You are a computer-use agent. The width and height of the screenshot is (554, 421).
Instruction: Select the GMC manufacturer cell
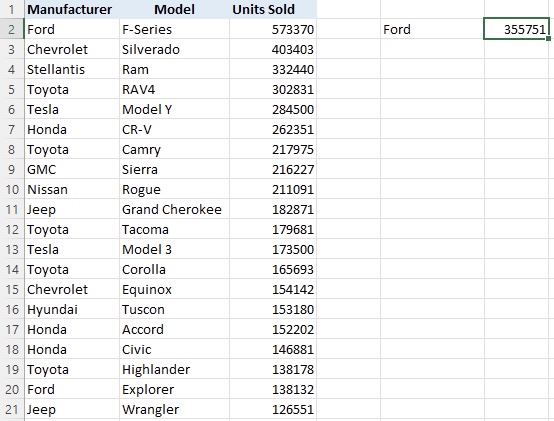click(72, 170)
